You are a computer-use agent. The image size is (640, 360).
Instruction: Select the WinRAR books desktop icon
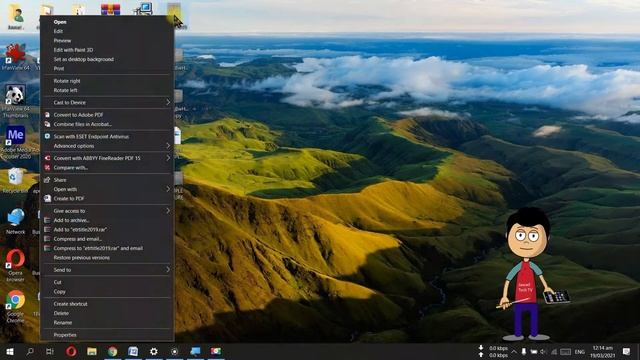[x=111, y=9]
